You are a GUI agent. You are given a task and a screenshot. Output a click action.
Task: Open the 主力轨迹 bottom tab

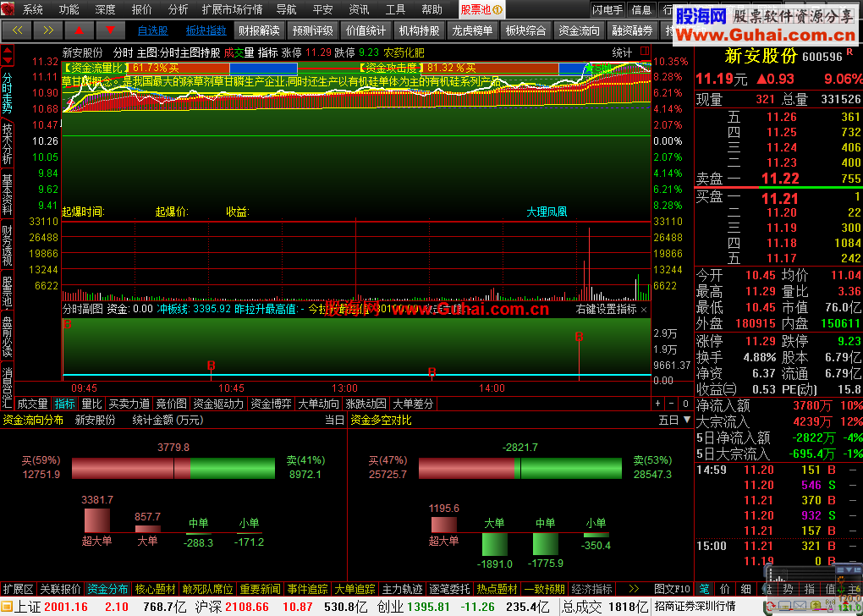click(x=403, y=589)
